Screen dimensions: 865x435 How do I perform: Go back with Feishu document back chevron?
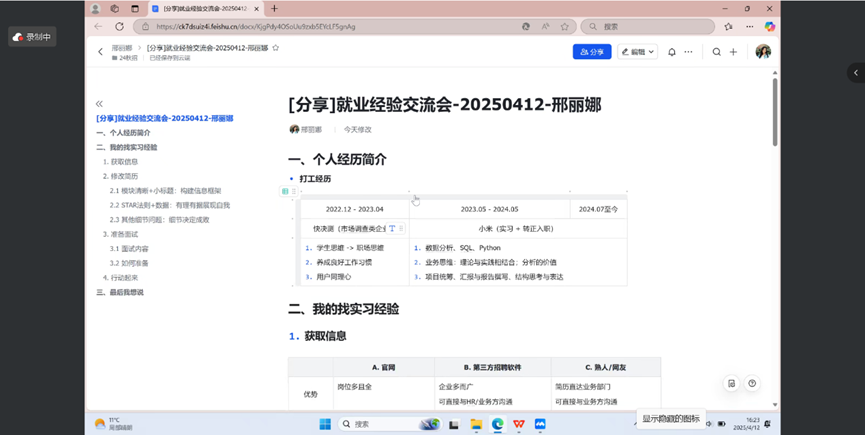pos(100,52)
